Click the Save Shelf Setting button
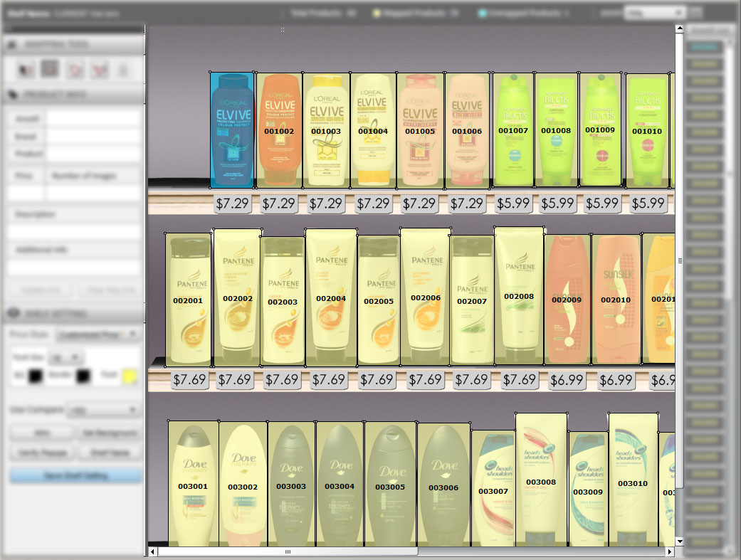741x560 pixels. click(x=75, y=476)
